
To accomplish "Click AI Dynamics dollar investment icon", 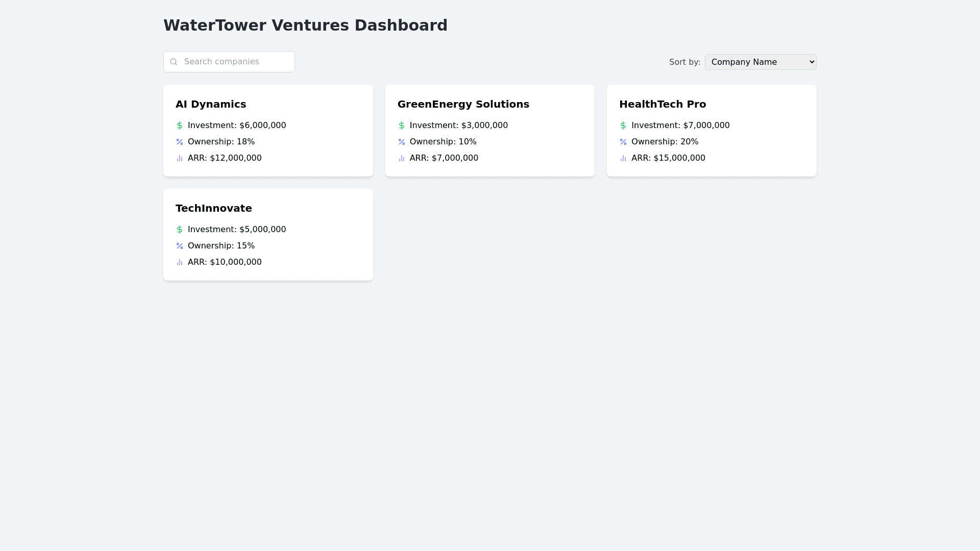I will coord(180,126).
